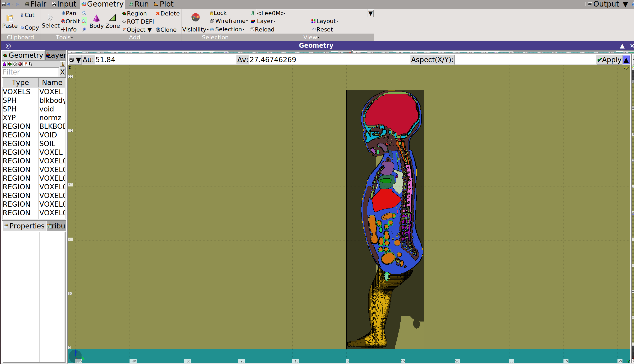This screenshot has height=364, width=634.
Task: Switch to Geometry panel tab in sidebar
Action: 23,55
